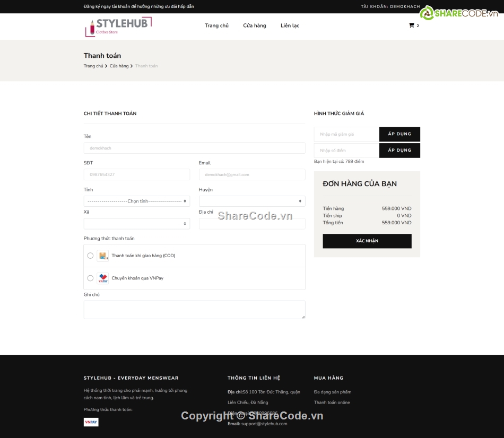Click the VNPay logo in payment options
The image size is (504, 438).
[x=102, y=278]
